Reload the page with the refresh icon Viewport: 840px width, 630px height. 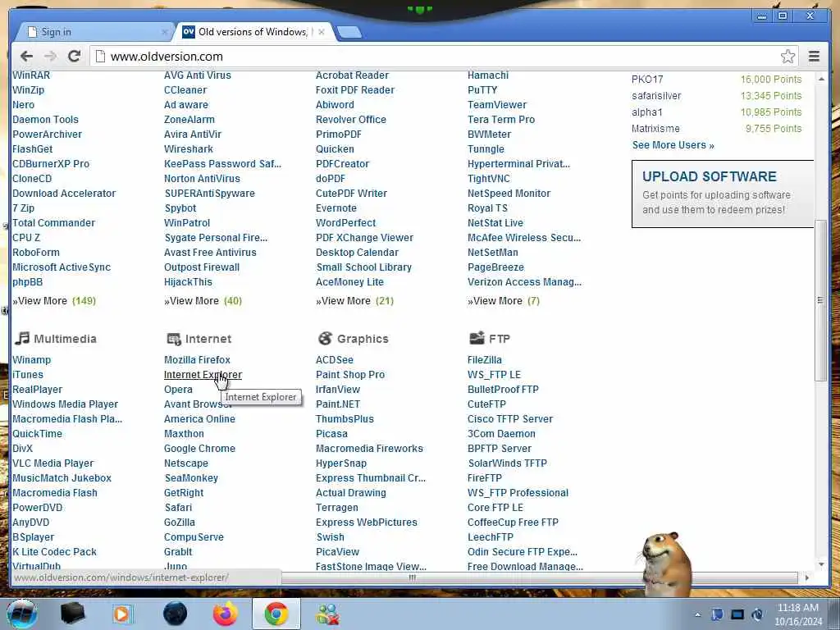point(75,57)
